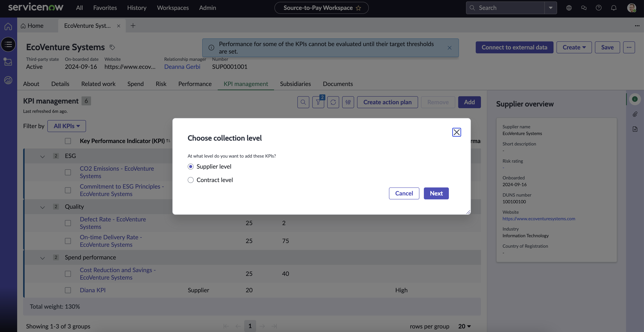644x332 pixels.
Task: Open the ecoventuresystems.com website link
Action: [x=539, y=219]
